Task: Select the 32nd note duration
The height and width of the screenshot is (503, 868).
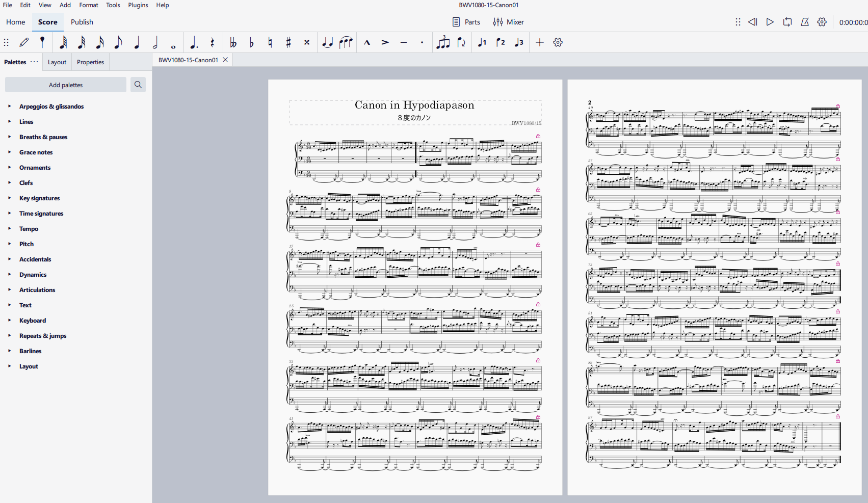Action: 82,42
